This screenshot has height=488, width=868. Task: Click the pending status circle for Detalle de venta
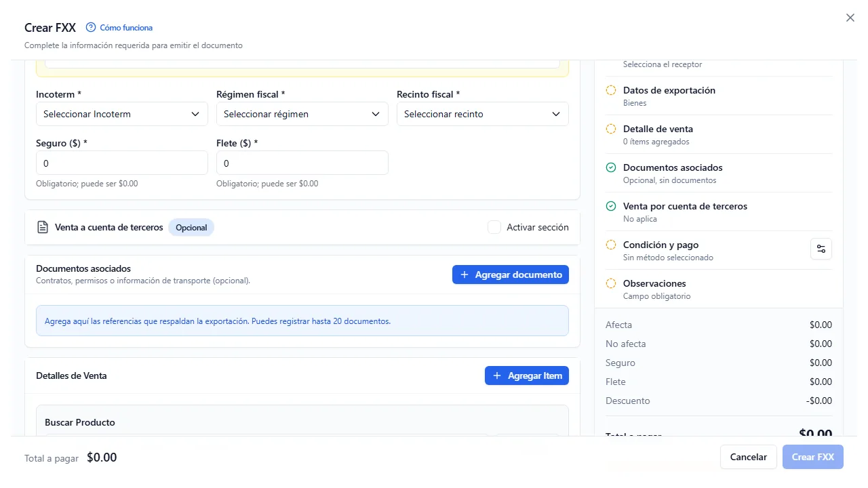pos(611,129)
